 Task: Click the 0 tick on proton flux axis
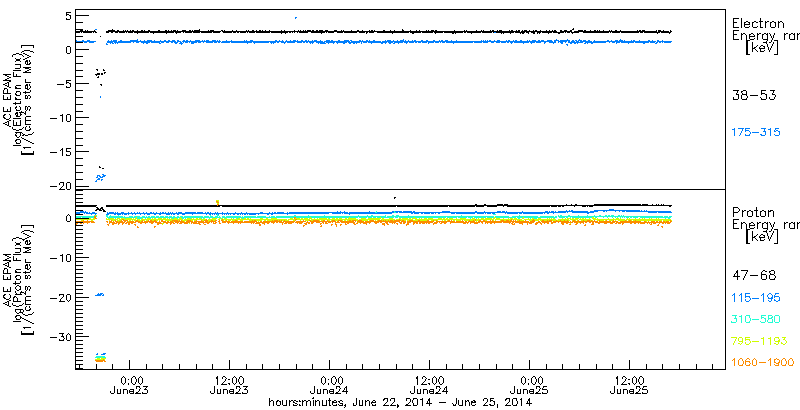coord(66,218)
